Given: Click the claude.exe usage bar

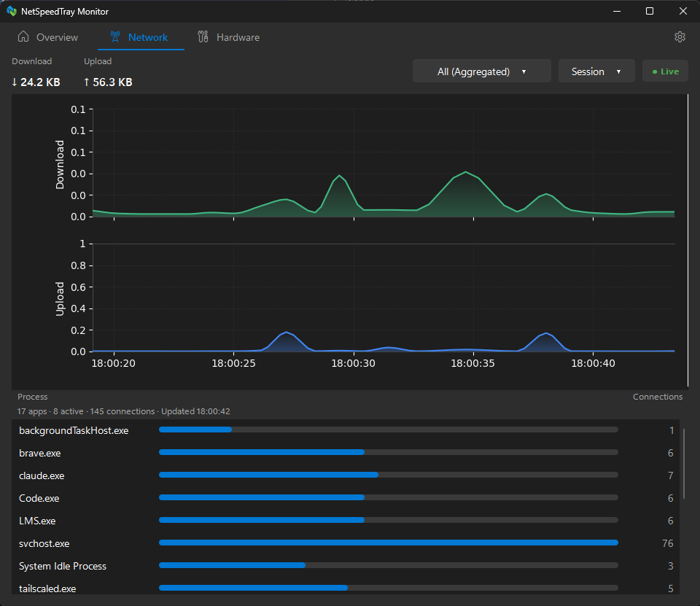Looking at the screenshot, I should point(389,475).
